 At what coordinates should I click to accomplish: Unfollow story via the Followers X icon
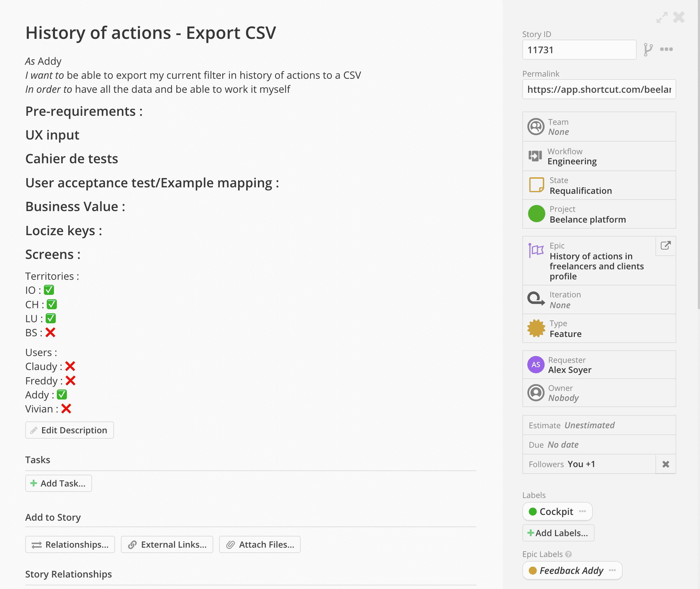666,464
